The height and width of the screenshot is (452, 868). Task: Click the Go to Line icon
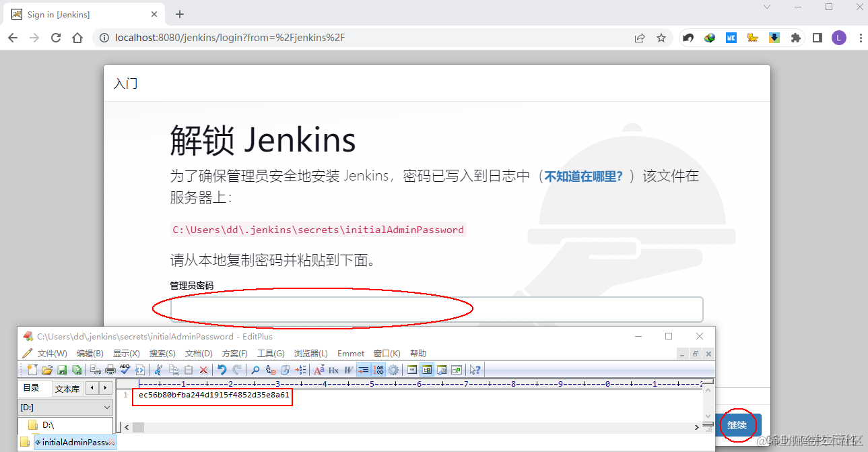tap(300, 370)
